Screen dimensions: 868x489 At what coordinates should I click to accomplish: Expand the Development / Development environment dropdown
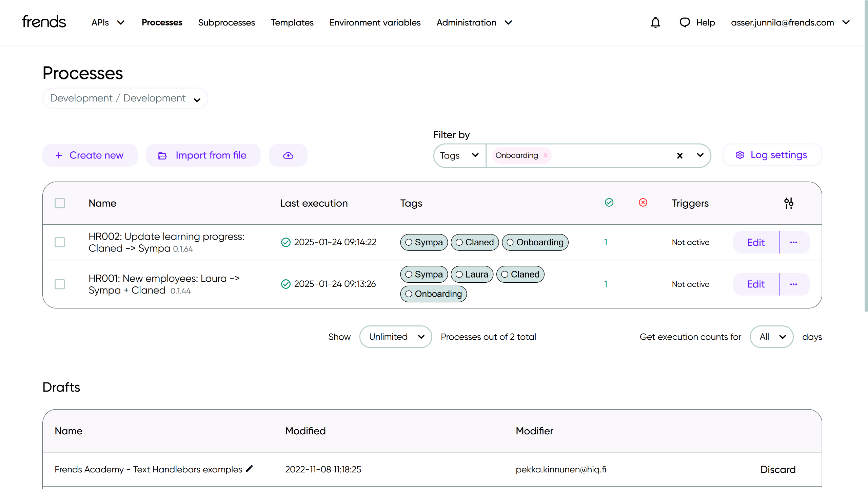[x=125, y=98]
